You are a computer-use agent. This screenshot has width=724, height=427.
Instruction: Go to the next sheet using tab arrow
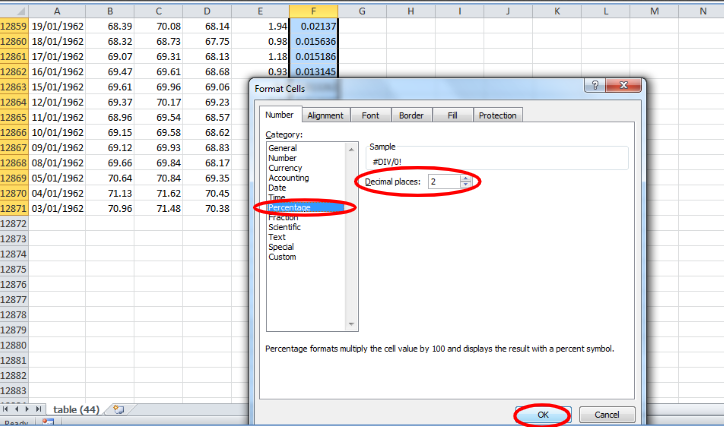pos(28,409)
